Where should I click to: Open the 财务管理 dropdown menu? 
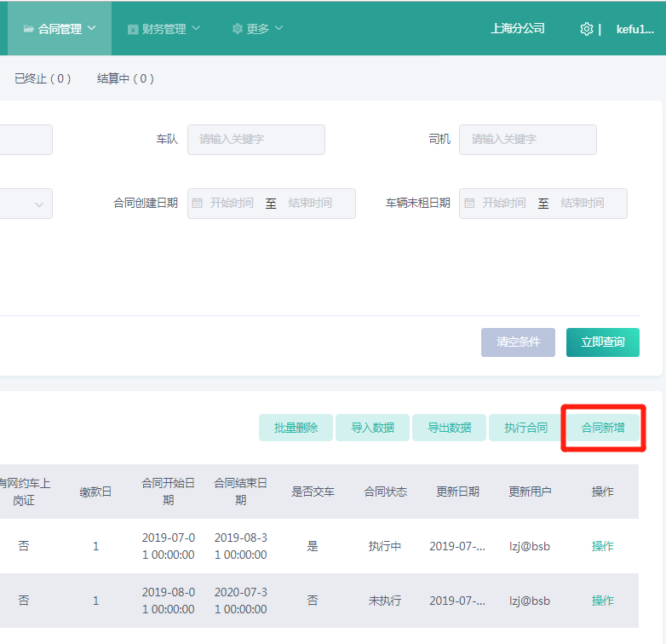pyautogui.click(x=164, y=29)
